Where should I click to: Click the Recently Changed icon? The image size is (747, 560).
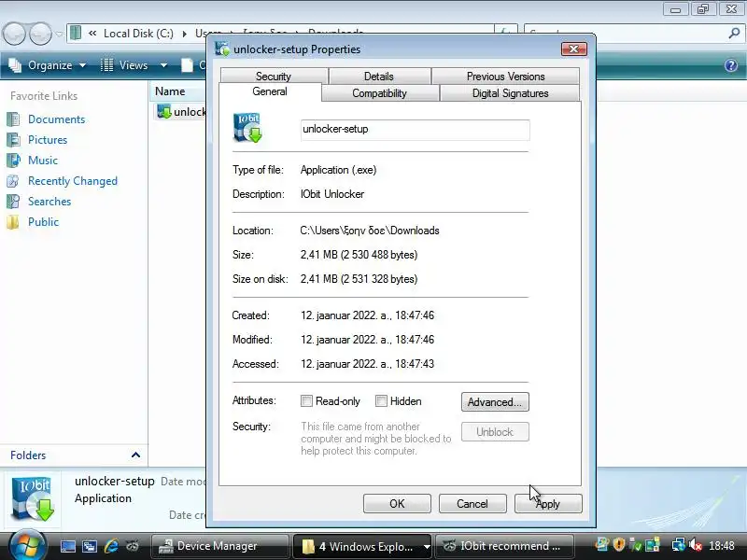(13, 181)
